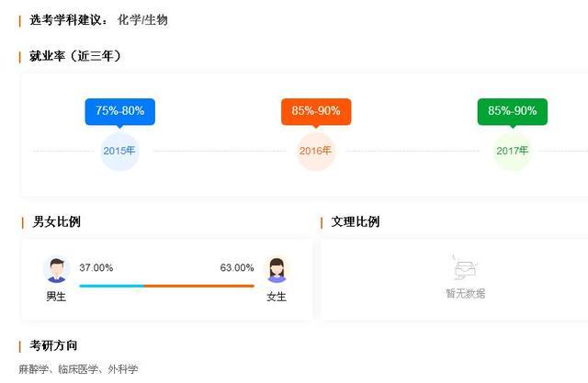Click the orange 85%-90% employment badge

pos(316,111)
